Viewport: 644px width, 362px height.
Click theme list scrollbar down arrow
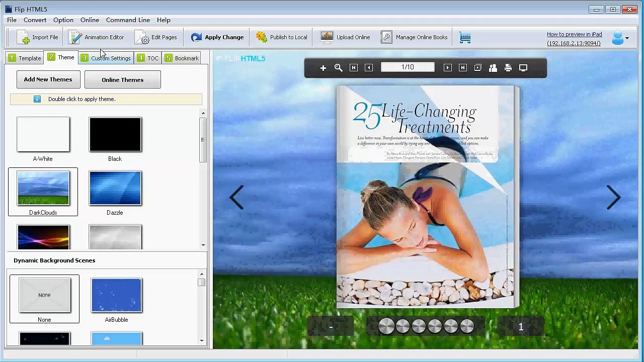pos(203,245)
